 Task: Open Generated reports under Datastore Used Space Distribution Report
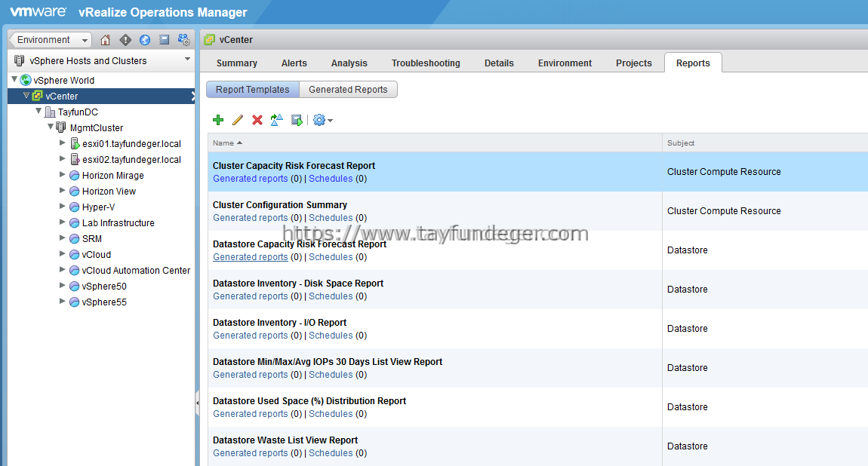(251, 414)
